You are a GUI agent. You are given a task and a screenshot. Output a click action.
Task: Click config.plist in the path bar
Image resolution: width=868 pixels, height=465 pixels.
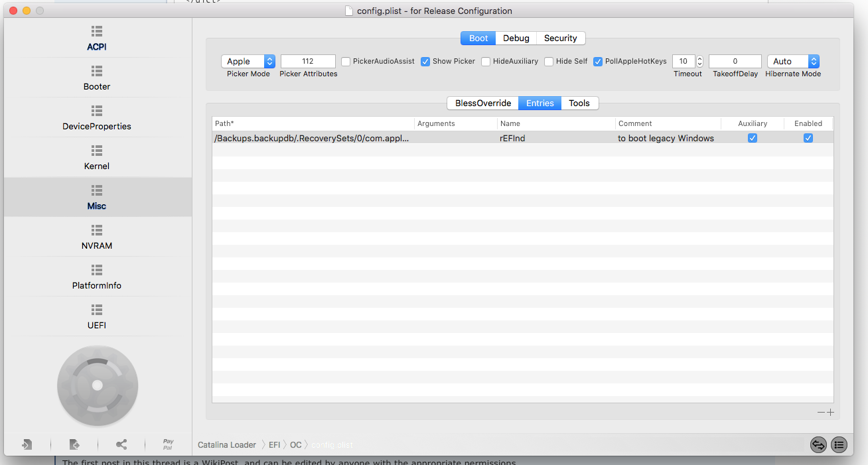click(332, 445)
